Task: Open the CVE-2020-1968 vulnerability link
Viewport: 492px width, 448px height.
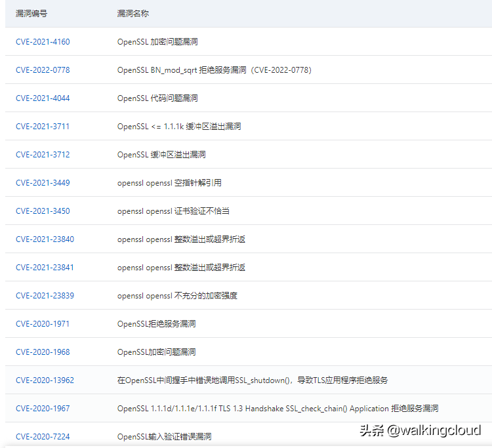Action: pyautogui.click(x=43, y=352)
